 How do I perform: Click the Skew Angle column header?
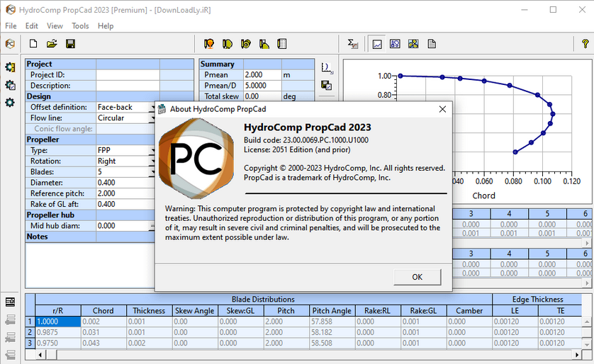(x=195, y=311)
